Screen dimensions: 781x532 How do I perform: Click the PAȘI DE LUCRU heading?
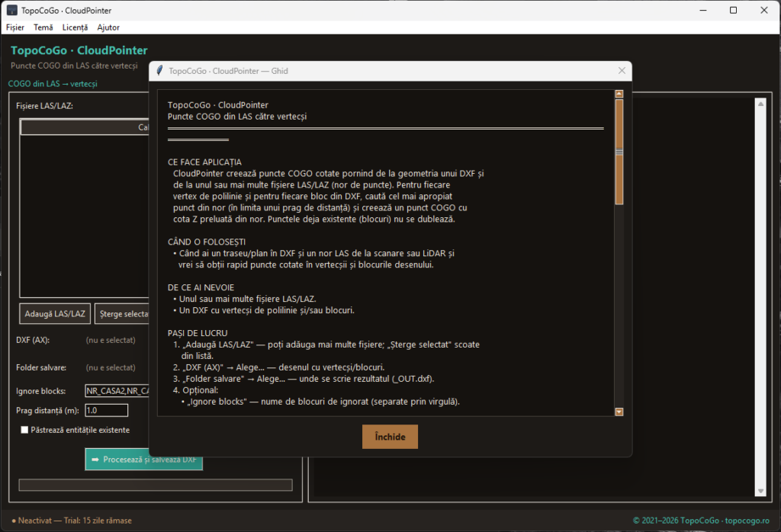198,333
